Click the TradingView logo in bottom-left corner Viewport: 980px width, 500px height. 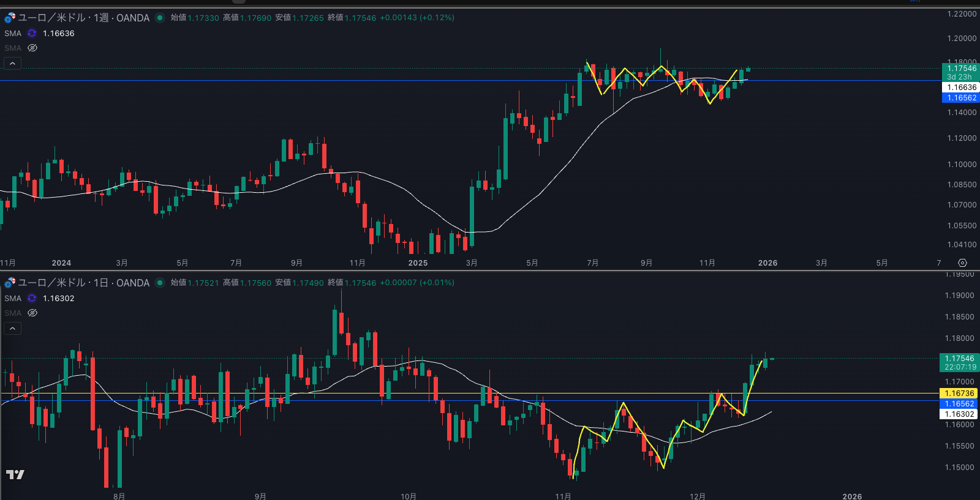(15, 474)
